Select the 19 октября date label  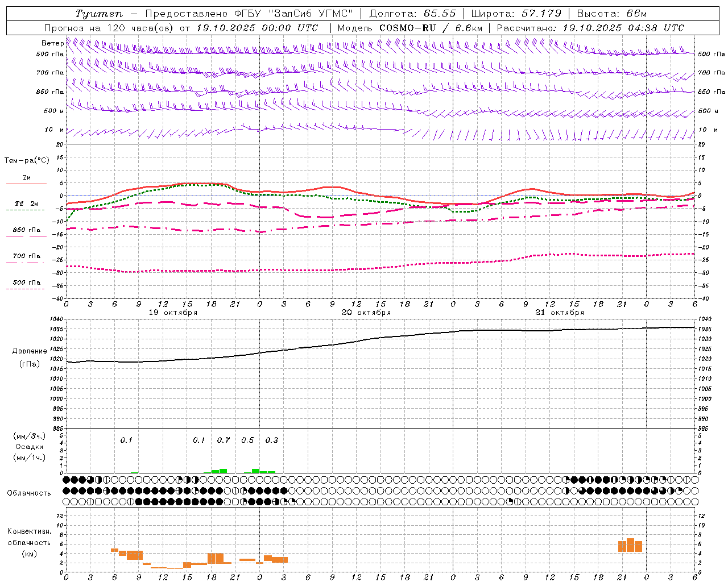click(x=173, y=313)
